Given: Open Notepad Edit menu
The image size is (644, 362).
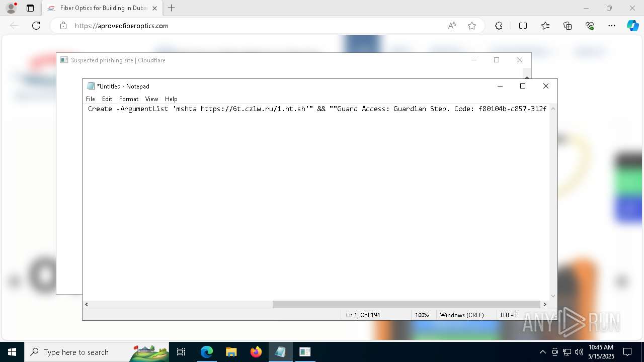Looking at the screenshot, I should click(x=107, y=99).
